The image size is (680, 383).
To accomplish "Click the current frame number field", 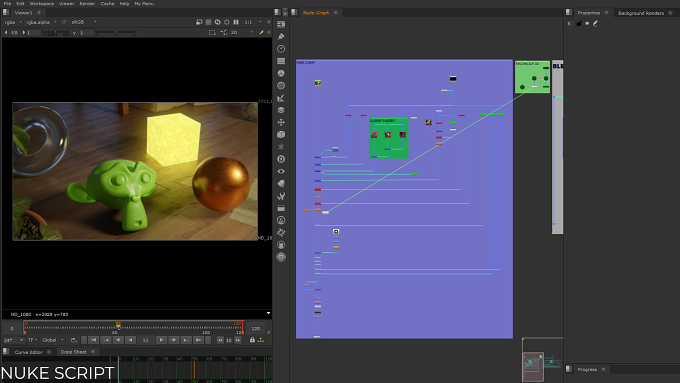I will (145, 340).
